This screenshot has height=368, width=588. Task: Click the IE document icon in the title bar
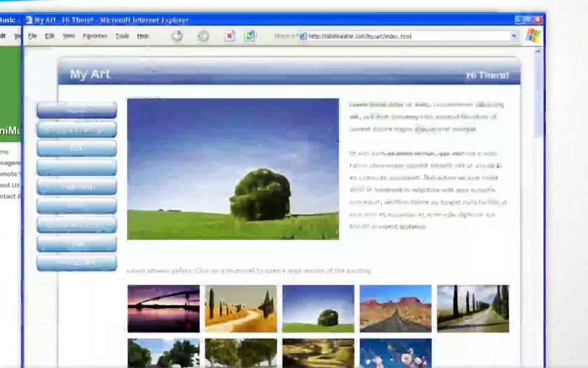point(29,19)
